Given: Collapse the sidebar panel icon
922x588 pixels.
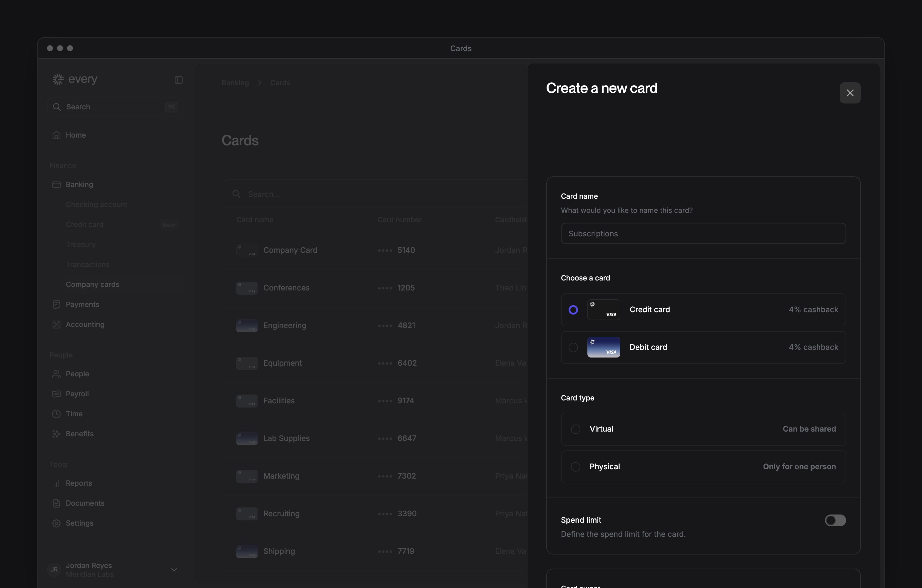Looking at the screenshot, I should coord(178,80).
